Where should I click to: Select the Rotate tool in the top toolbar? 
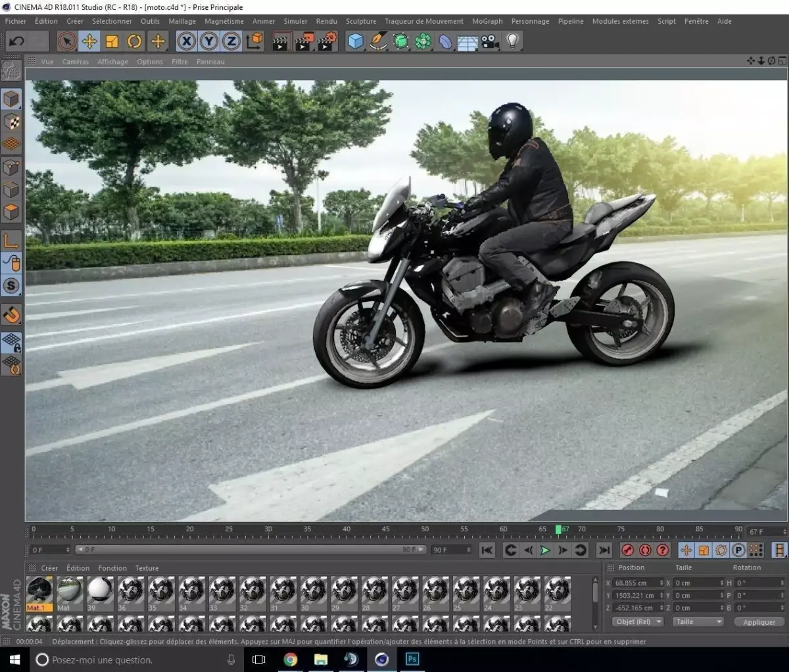[x=134, y=41]
